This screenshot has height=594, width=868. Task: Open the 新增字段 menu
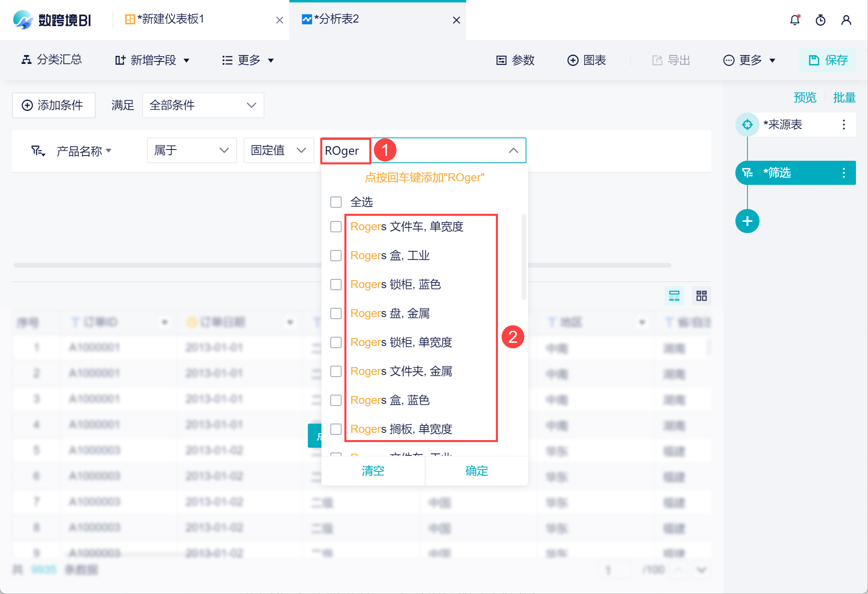[153, 60]
